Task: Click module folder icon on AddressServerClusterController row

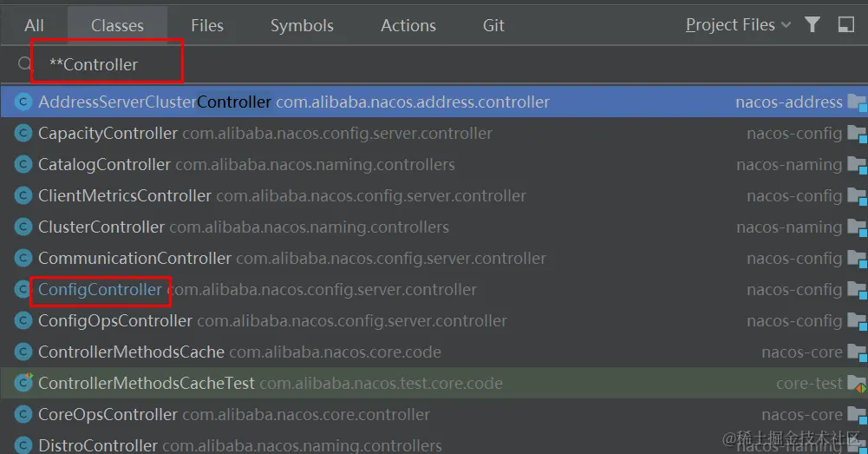Action: coord(857,102)
